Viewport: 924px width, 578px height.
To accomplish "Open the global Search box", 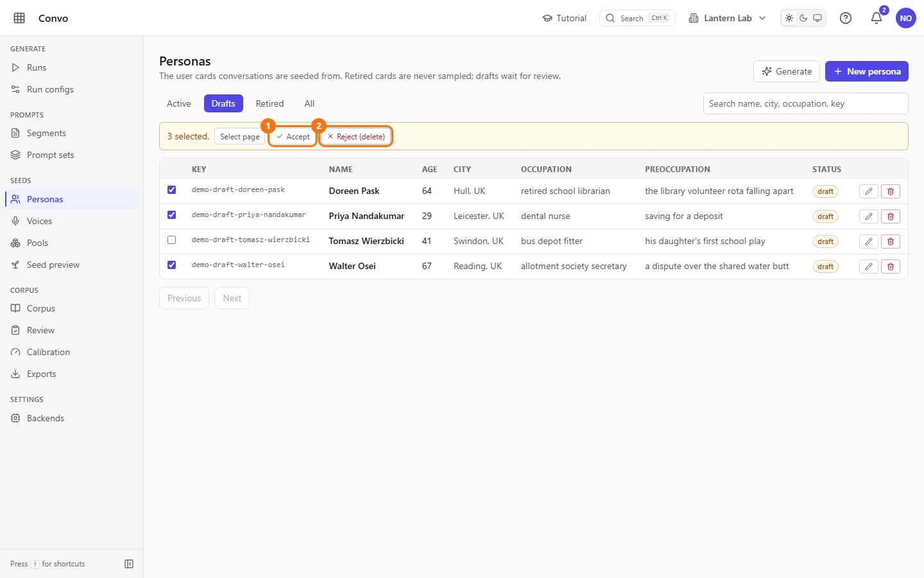I will [637, 18].
